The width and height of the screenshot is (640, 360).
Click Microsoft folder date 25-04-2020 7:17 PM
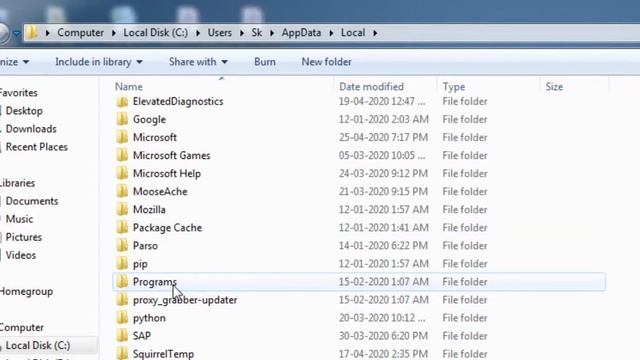point(383,138)
